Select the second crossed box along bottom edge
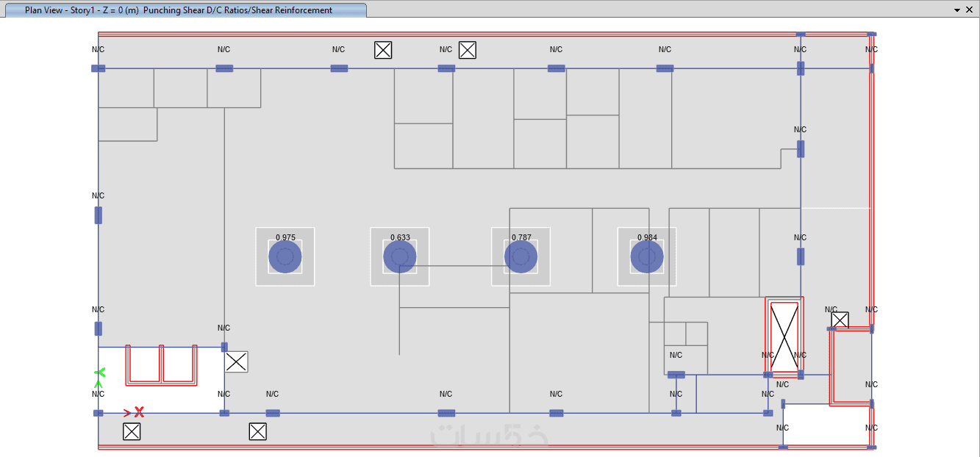This screenshot has height=457, width=980. click(x=257, y=431)
